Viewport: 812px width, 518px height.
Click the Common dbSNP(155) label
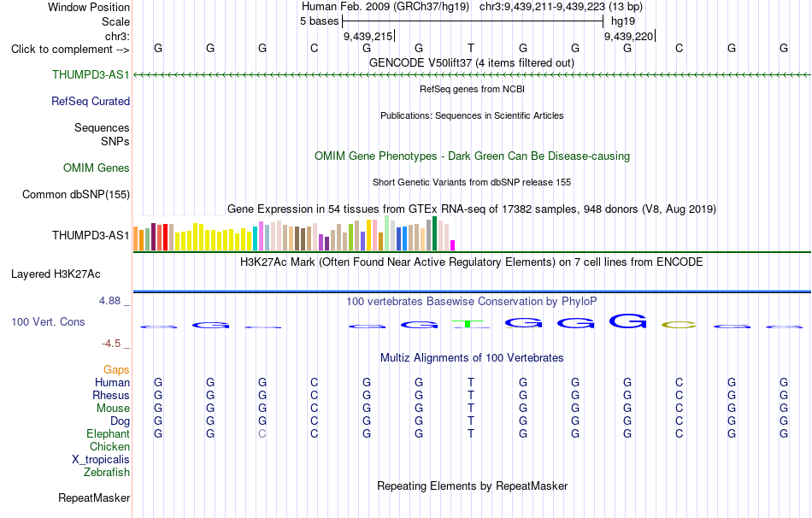(76, 194)
